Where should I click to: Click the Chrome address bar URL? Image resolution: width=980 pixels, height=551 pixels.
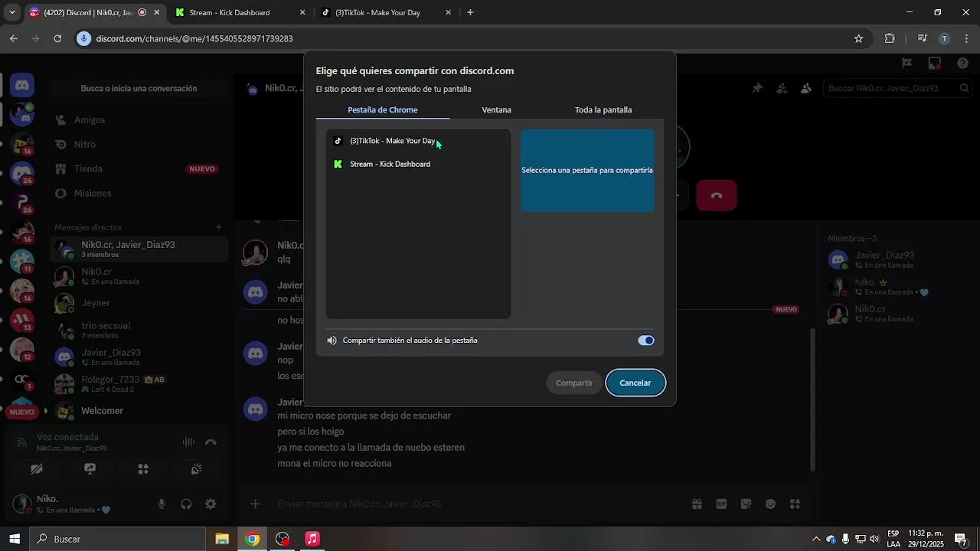(x=194, y=38)
